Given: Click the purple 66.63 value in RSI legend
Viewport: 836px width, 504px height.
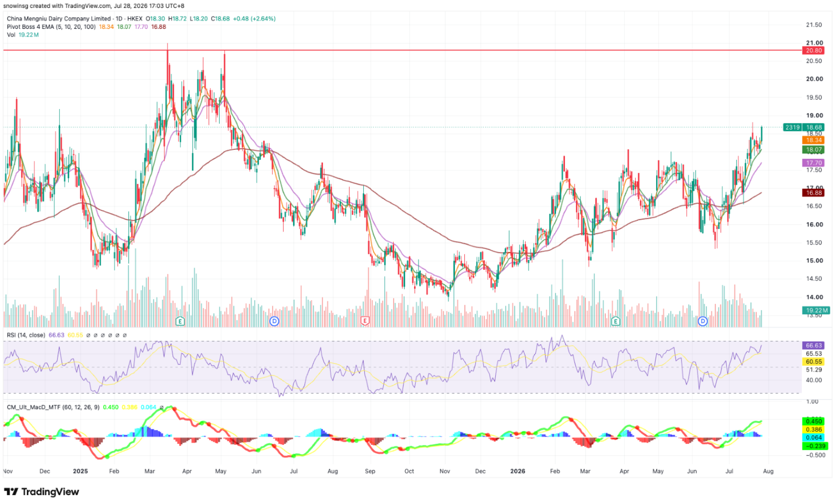Looking at the screenshot, I should tap(56, 335).
